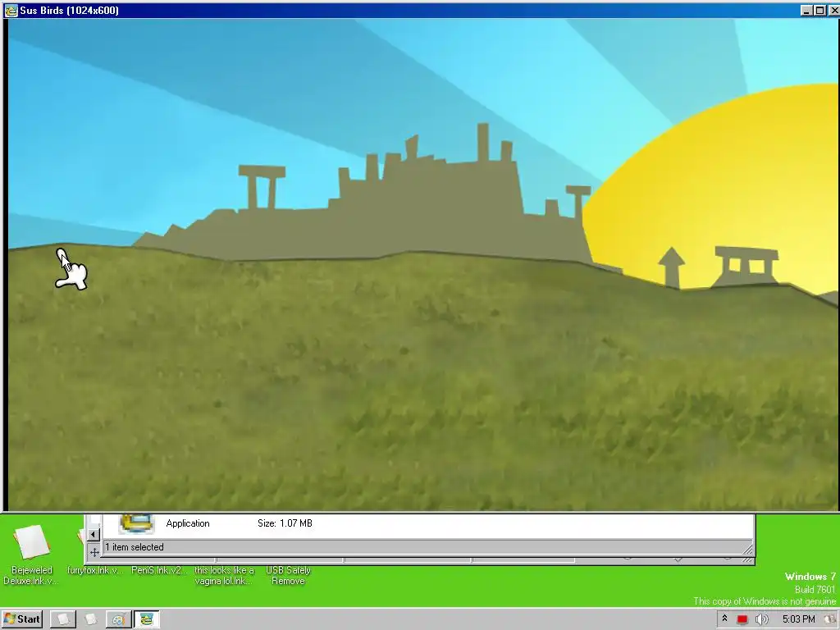
Task: Select the first blank-page taskbar button beside Start
Action: [x=62, y=619]
